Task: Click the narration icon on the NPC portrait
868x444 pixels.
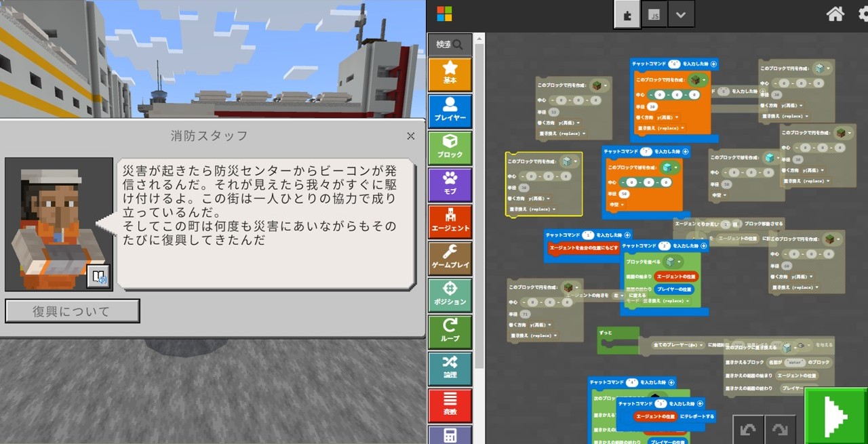Action: point(98,276)
